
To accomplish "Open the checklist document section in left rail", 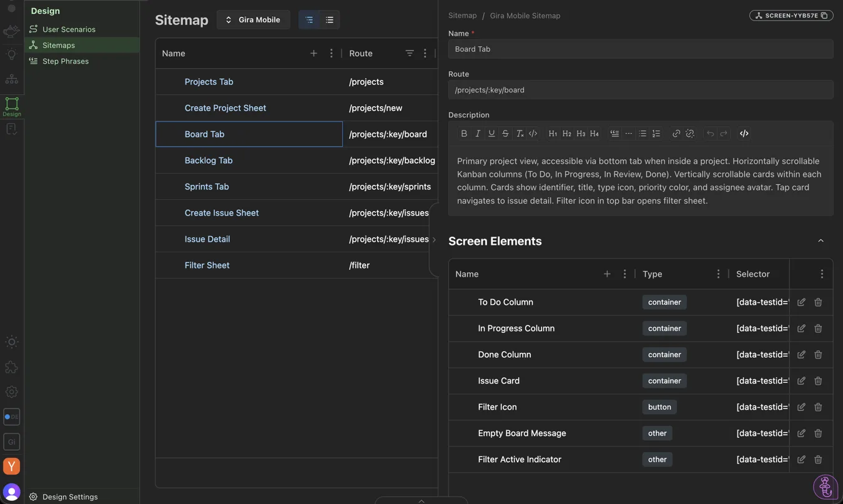I will click(x=11, y=129).
